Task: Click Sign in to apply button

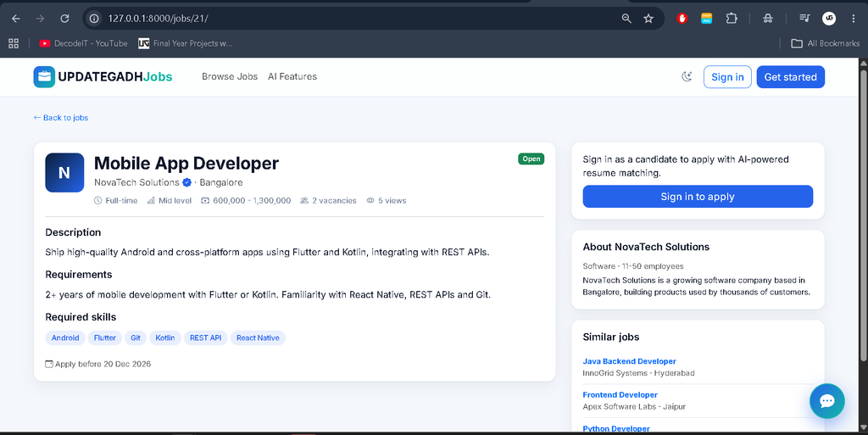Action: coord(698,197)
